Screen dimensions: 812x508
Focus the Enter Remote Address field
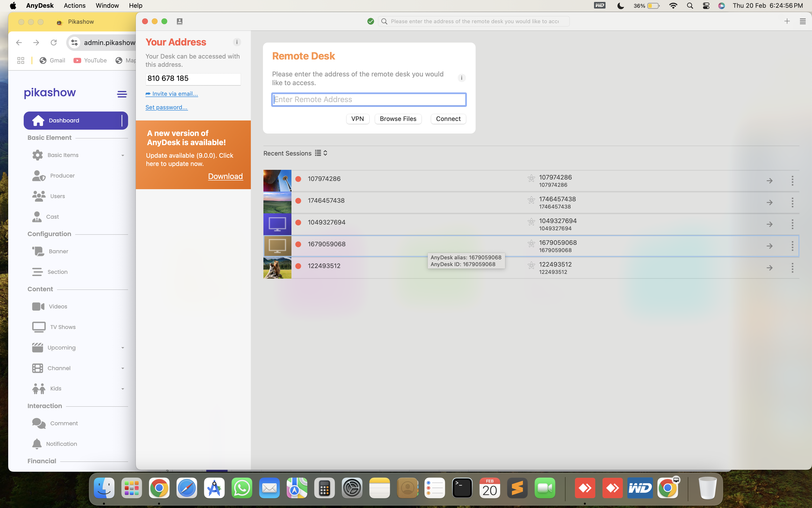[369, 99]
